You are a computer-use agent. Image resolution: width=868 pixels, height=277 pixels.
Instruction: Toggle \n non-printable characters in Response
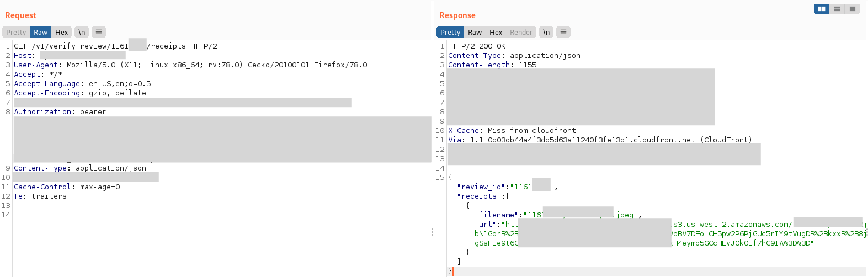coord(546,33)
